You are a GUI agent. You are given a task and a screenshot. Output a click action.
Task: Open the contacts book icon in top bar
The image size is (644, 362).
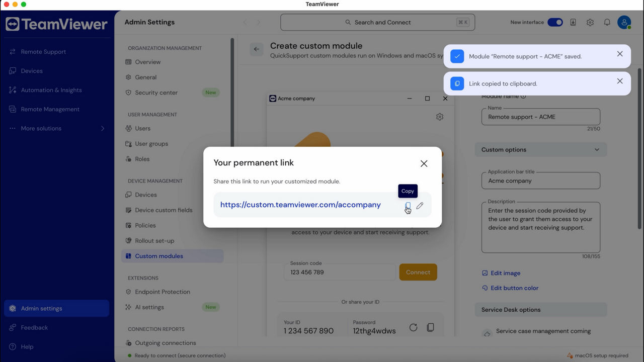[x=573, y=23]
